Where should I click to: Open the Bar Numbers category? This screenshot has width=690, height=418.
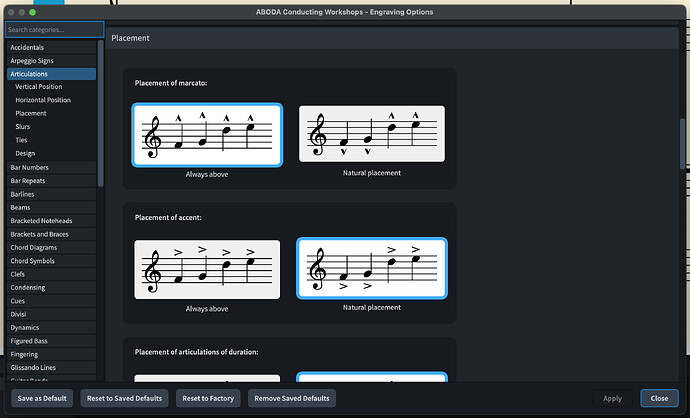[51, 167]
